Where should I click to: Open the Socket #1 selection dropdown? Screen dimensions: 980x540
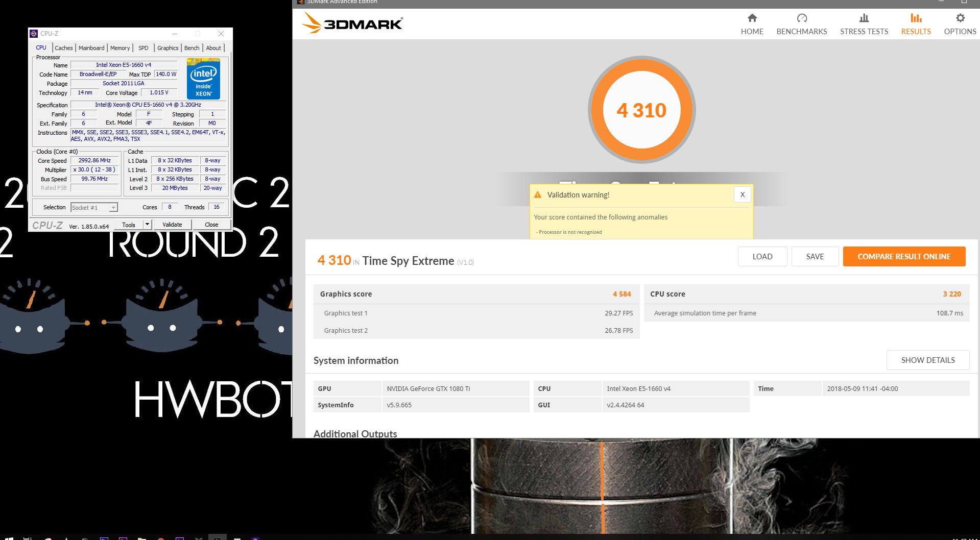(x=94, y=207)
